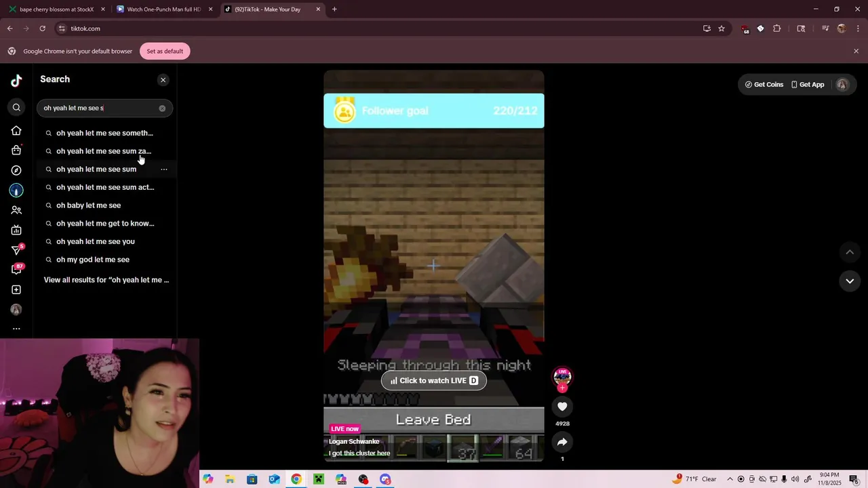Dismiss the default browser notification bar
The height and width of the screenshot is (488, 868).
(856, 52)
